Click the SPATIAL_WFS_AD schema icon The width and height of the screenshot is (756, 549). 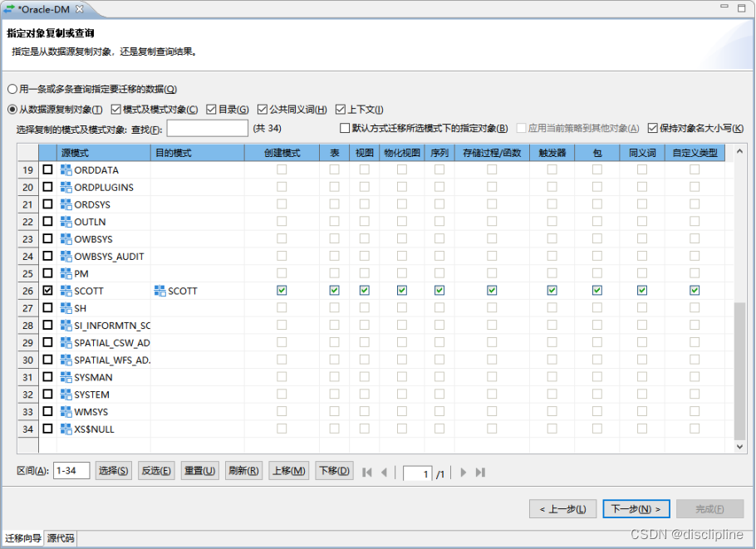[x=66, y=360]
